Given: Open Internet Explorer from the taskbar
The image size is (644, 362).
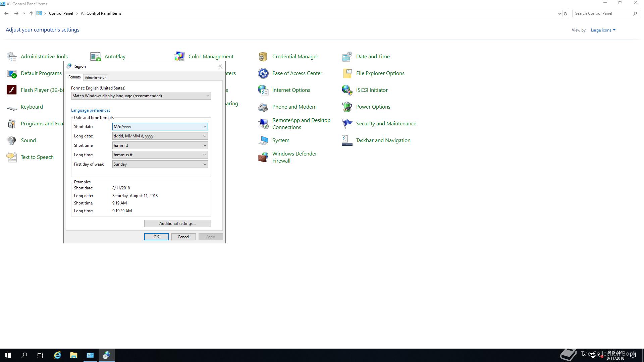Looking at the screenshot, I should pos(57,355).
